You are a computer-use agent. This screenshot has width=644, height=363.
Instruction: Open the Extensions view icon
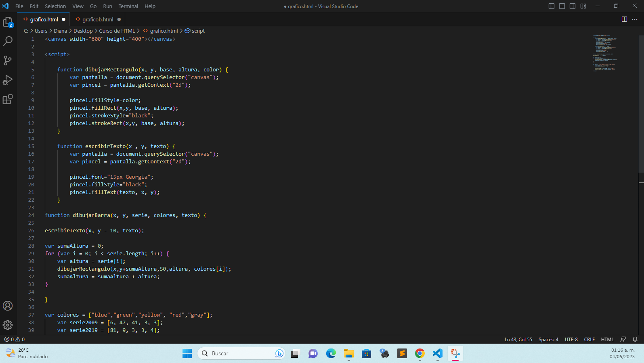pyautogui.click(x=8, y=99)
